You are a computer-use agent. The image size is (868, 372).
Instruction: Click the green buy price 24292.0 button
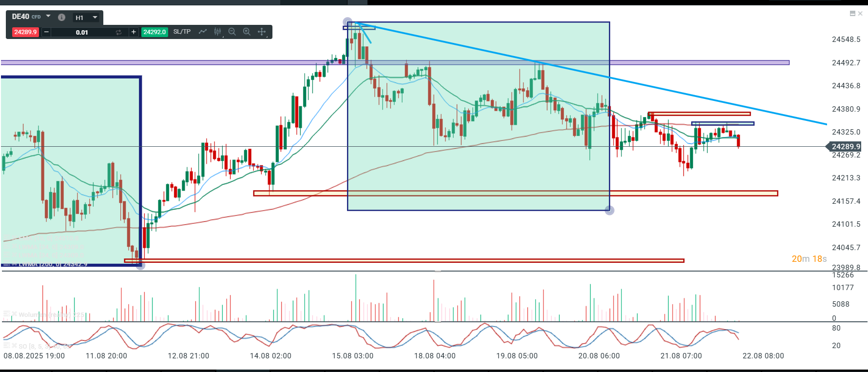click(154, 32)
